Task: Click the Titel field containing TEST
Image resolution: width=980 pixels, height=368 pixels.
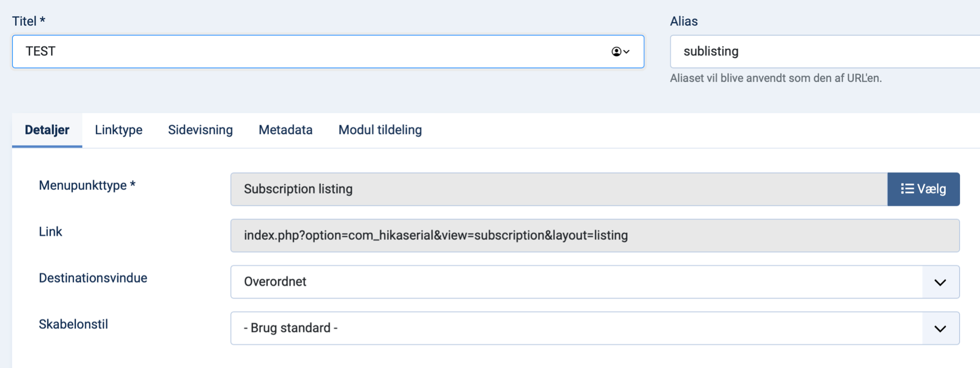Action: point(306,52)
